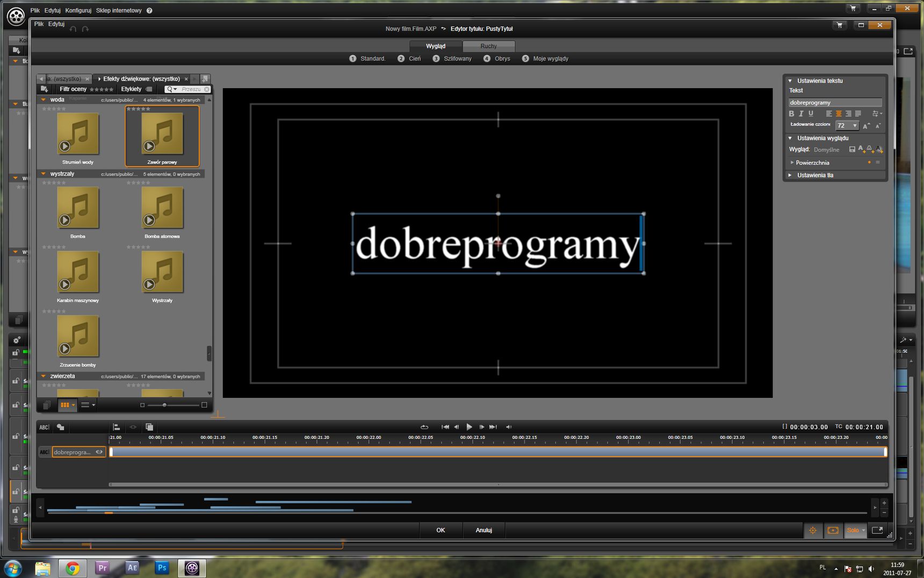This screenshot has width=924, height=578.
Task: Add shadow detail with dark A-plus icon
Action: click(879, 149)
